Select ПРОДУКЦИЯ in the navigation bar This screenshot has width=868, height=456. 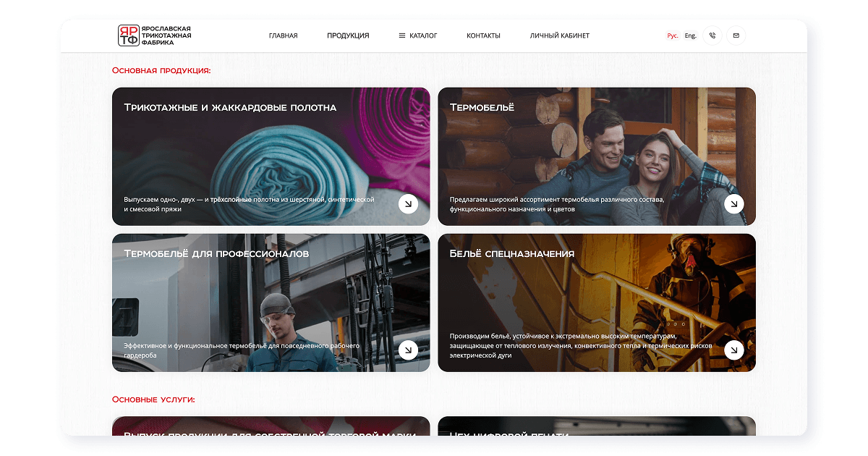coord(348,35)
